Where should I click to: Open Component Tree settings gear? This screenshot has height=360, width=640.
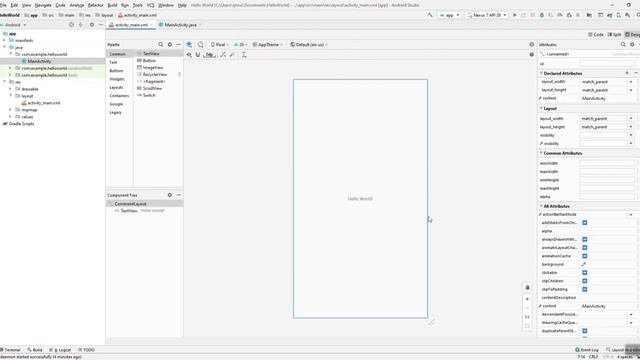point(170,195)
